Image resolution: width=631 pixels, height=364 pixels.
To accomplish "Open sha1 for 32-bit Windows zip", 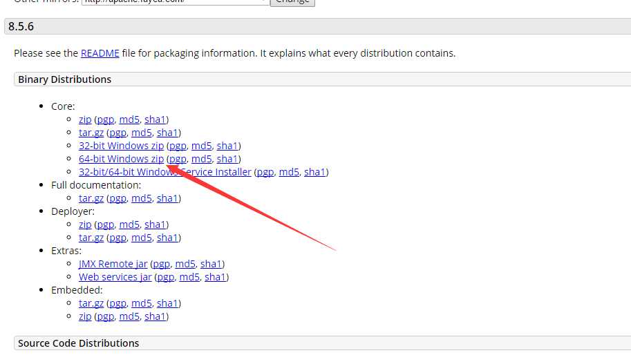I will (x=227, y=146).
